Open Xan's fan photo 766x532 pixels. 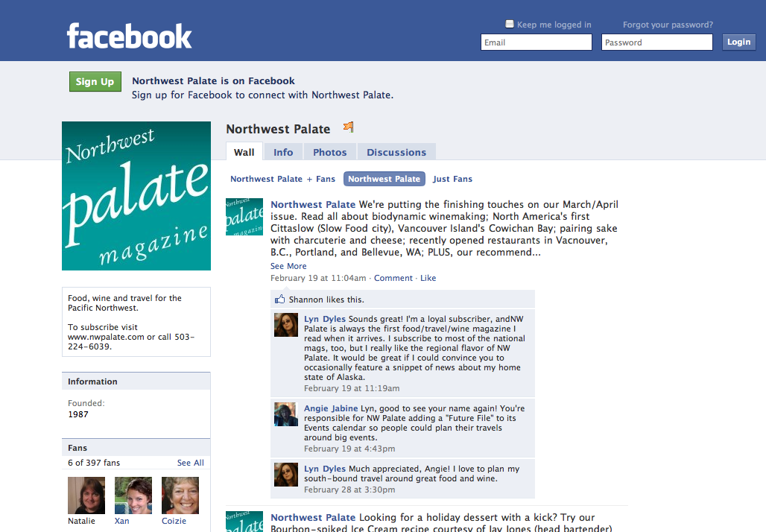click(x=133, y=495)
